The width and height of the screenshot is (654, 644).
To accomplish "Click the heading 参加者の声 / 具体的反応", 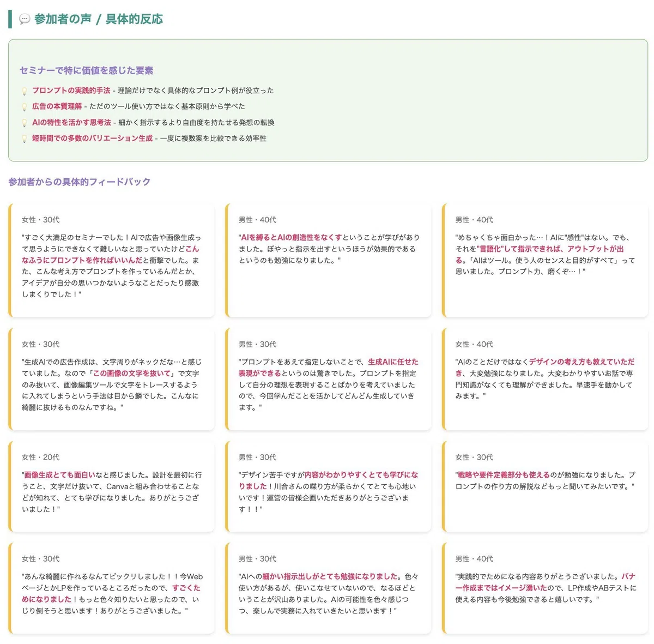I will (x=99, y=19).
